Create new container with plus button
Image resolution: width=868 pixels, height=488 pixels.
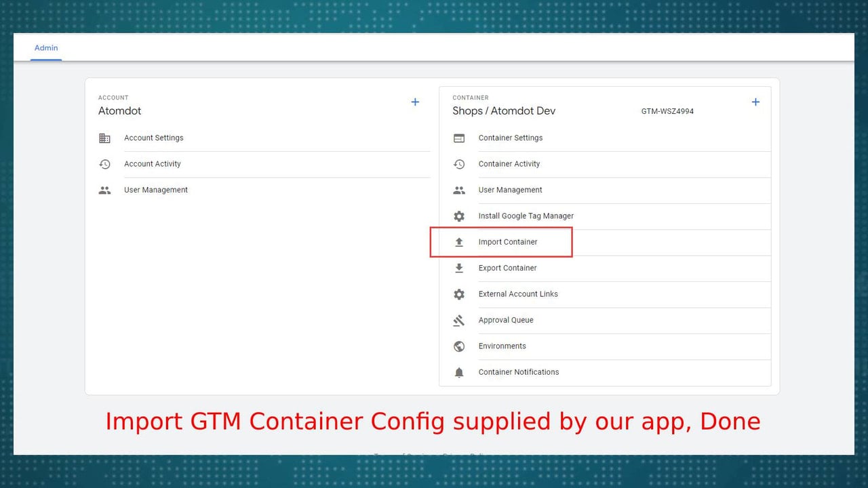tap(755, 102)
